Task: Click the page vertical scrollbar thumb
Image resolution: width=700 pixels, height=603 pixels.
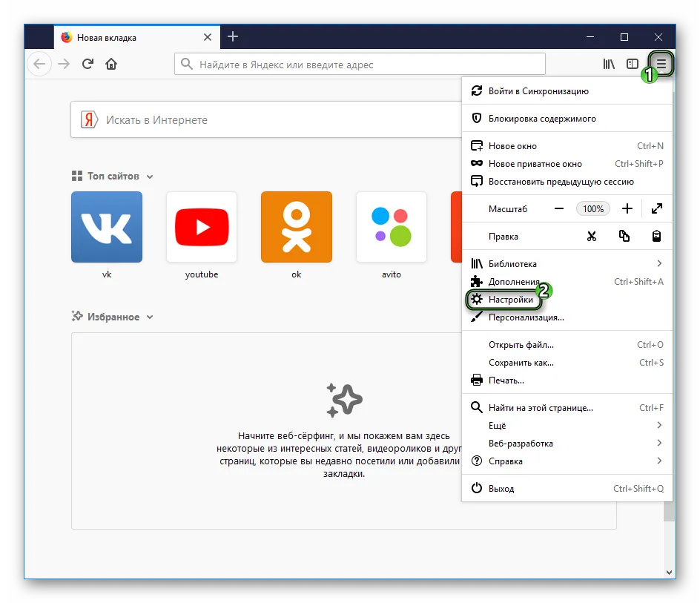Action: pos(669,511)
